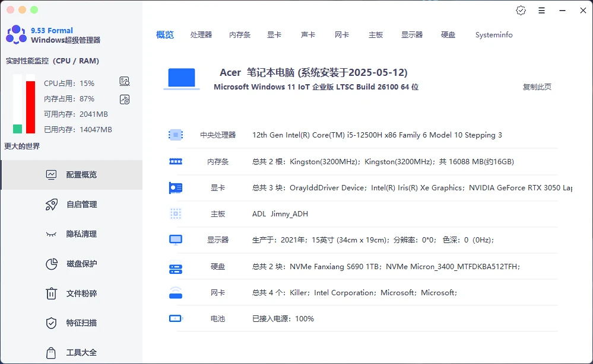
Task: Select 配置概览 in the sidebar
Action: (72, 175)
